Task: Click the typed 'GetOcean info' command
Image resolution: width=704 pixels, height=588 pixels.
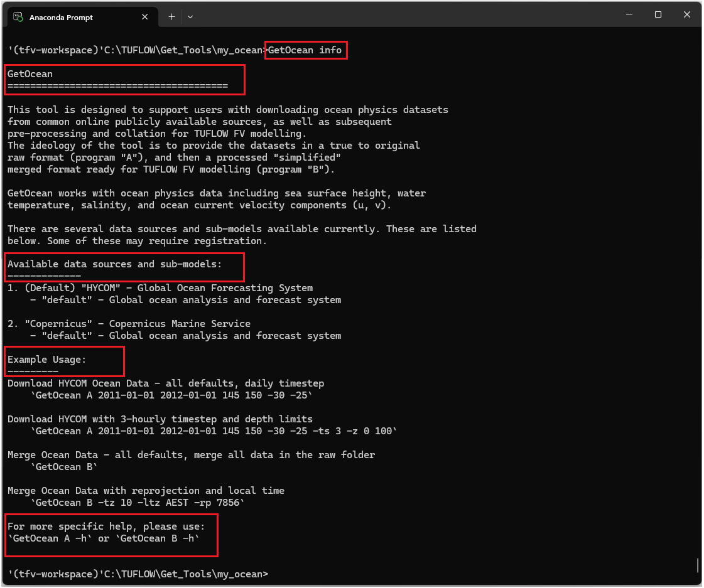Action: tap(305, 50)
